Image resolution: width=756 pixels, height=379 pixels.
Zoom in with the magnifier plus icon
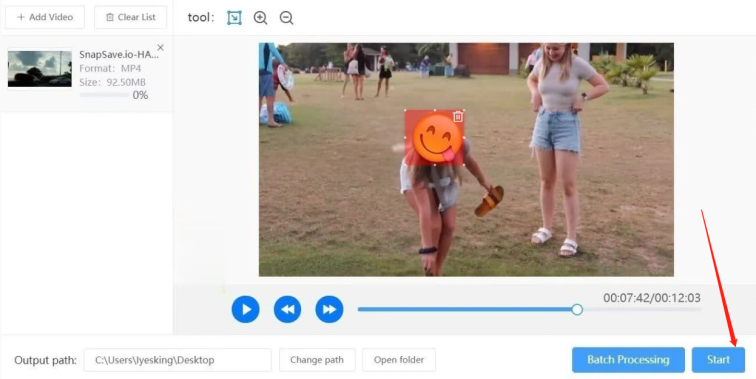[x=260, y=18]
